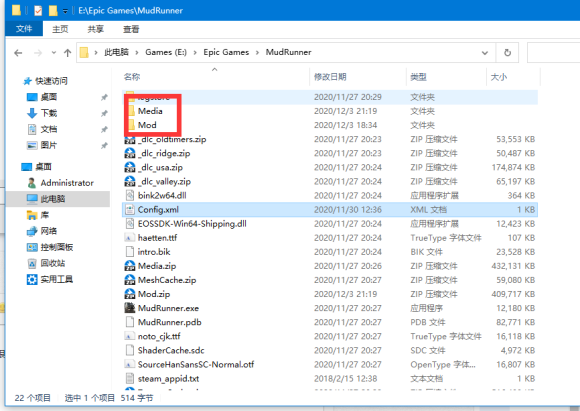The width and height of the screenshot is (580, 411).
Task: Open the 主页 ribbon tab
Action: pyautogui.click(x=60, y=29)
